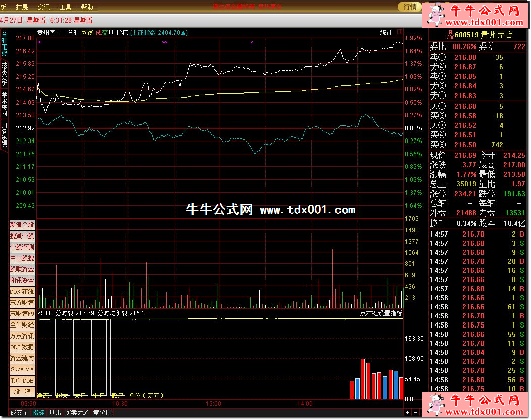The height and width of the screenshot is (420, 531).
Task: Click the 现价 value 216.69
Action: tap(465, 155)
